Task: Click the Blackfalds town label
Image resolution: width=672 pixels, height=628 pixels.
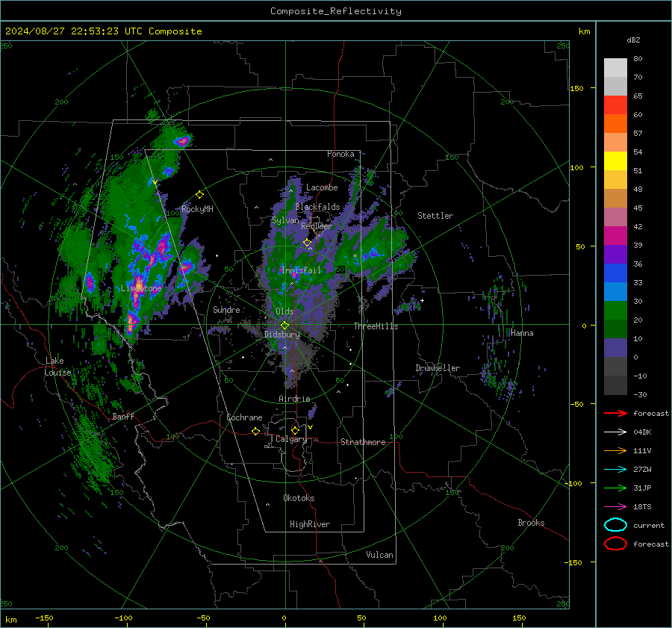Action: pyautogui.click(x=317, y=207)
